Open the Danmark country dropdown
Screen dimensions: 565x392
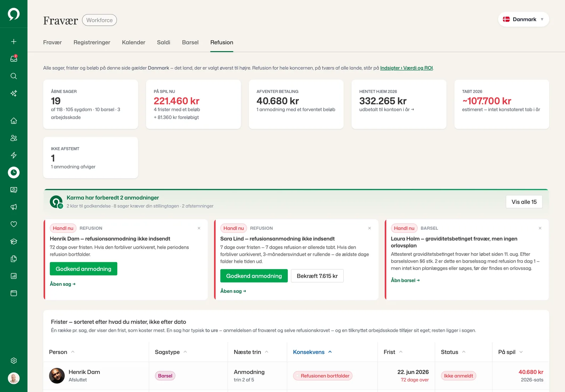[x=523, y=19]
